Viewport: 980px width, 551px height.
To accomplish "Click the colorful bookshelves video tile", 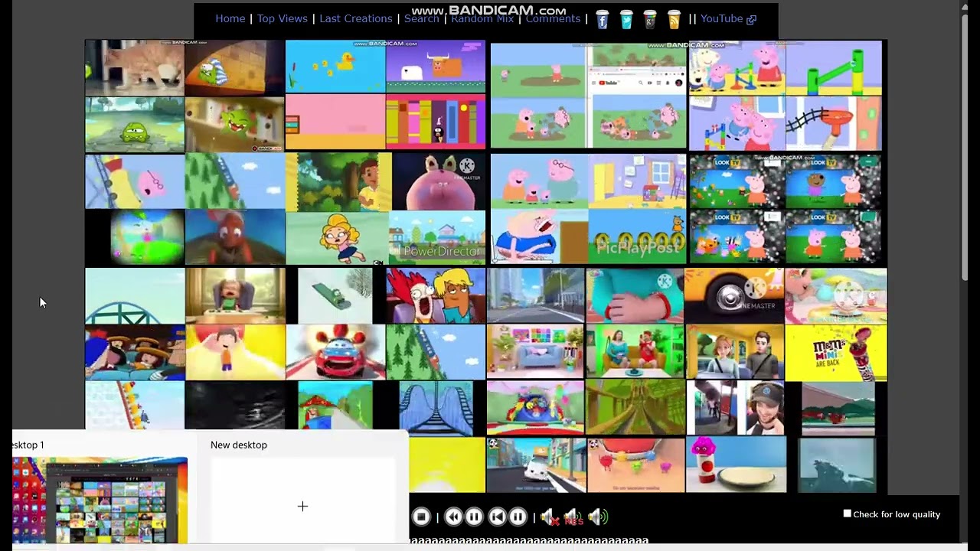I will coord(436,122).
